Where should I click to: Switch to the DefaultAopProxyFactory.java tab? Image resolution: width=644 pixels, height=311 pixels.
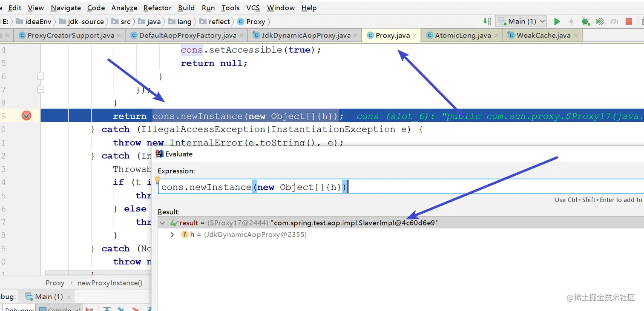click(187, 36)
